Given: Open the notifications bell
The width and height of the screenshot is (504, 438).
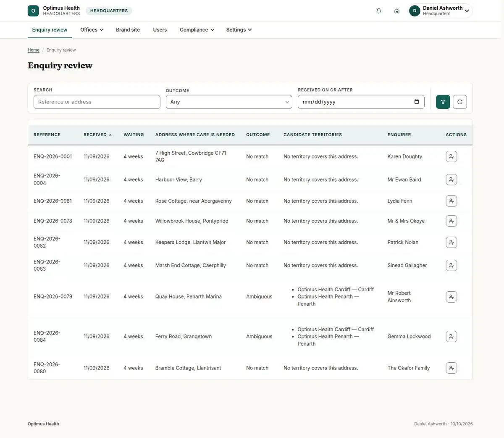Looking at the screenshot, I should coord(378,11).
